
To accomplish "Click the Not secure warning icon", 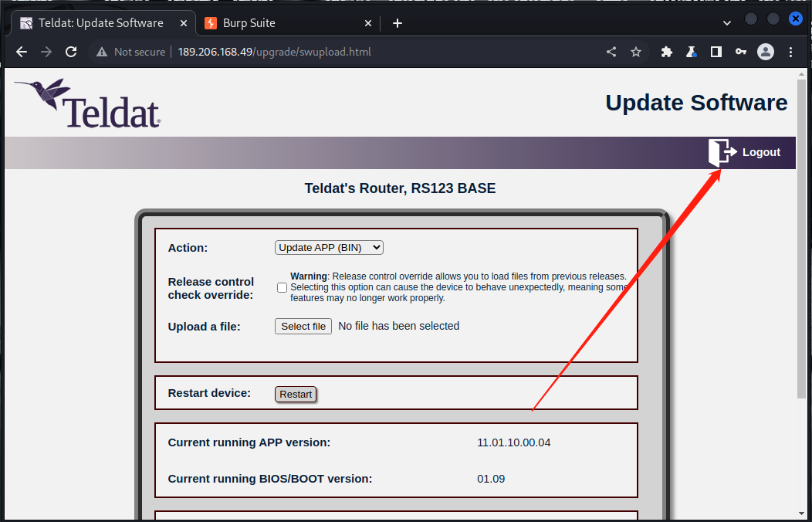I will point(102,52).
